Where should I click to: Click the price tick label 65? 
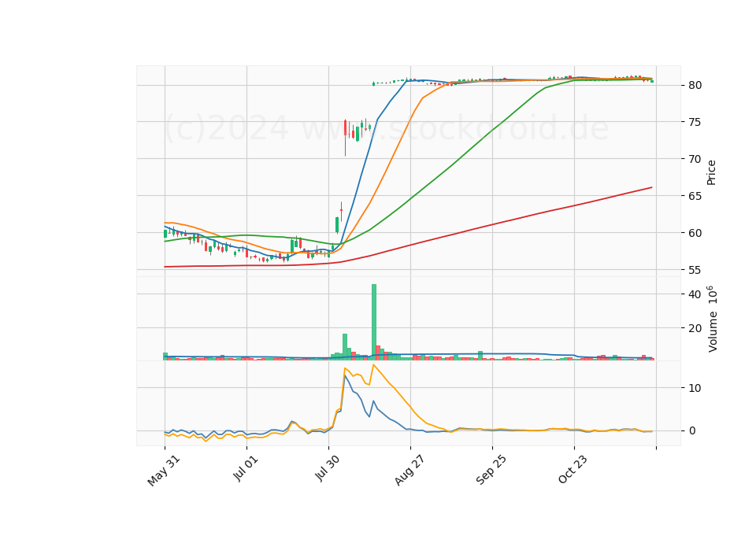(x=695, y=196)
